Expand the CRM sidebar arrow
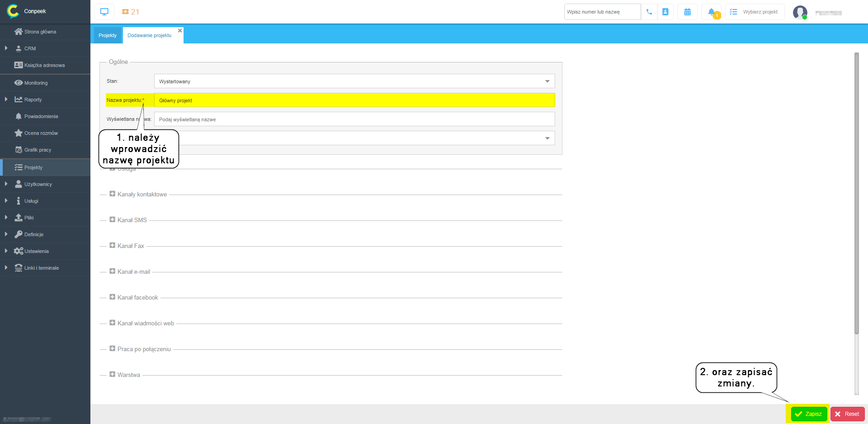868x424 pixels. tap(6, 48)
